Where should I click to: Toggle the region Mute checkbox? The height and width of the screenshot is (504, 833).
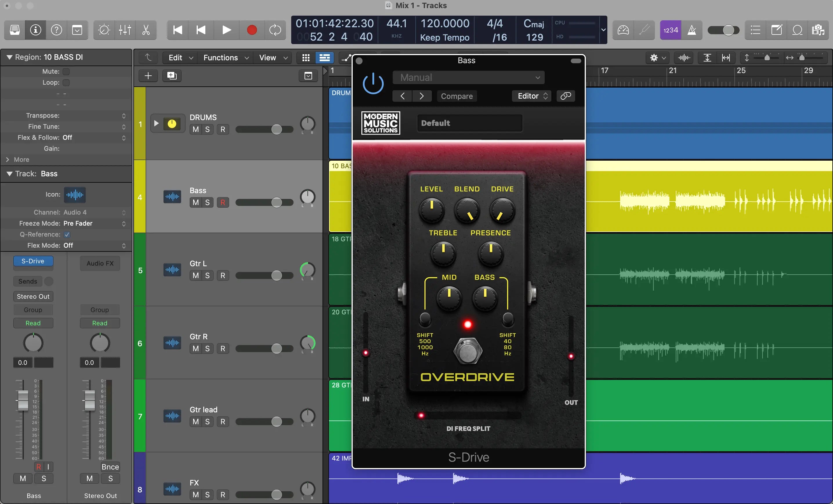click(x=66, y=71)
